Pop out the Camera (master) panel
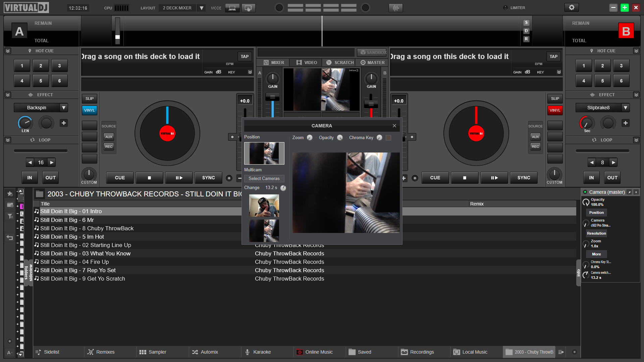The width and height of the screenshot is (644, 362). click(x=630, y=192)
